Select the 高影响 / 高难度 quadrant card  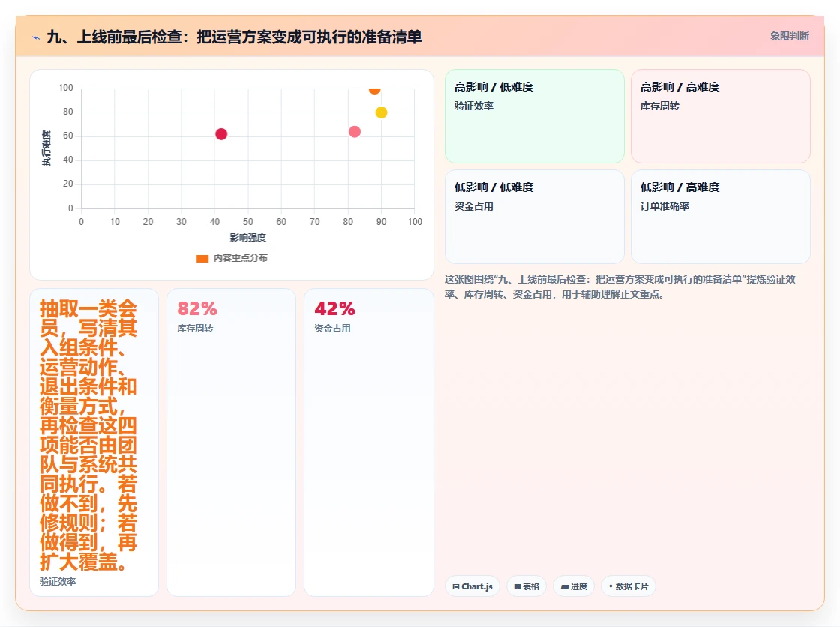pos(721,115)
